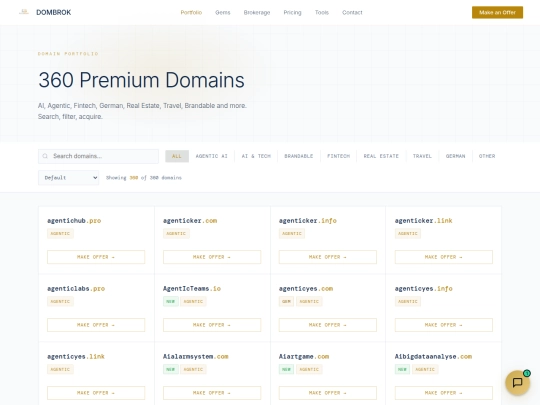This screenshot has width=540, height=405.
Task: Filter by REAL ESTATE category
Action: pos(381,156)
